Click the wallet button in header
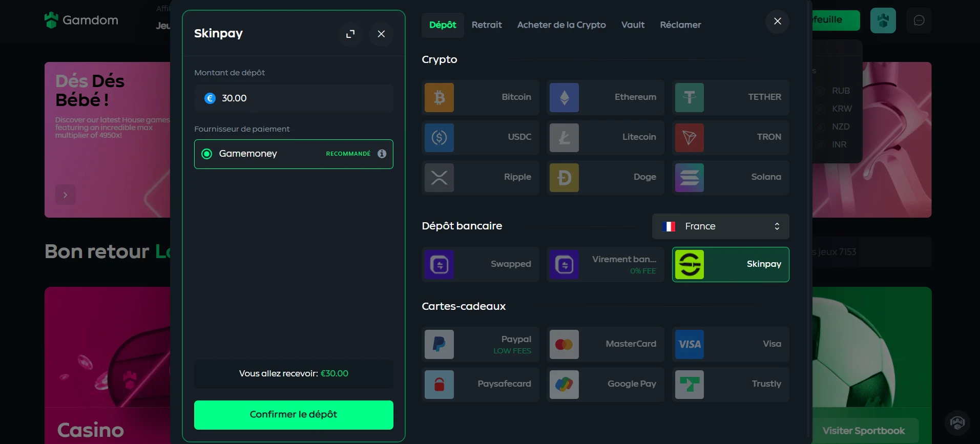 [x=836, y=20]
